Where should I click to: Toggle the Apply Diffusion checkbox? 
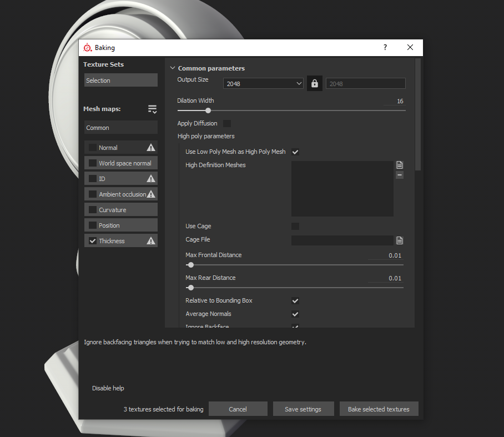[226, 123]
